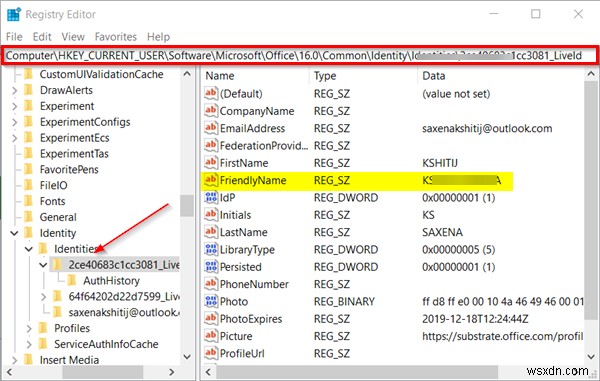
Task: Click the tree pane scroll up arrow
Action: (x=187, y=73)
